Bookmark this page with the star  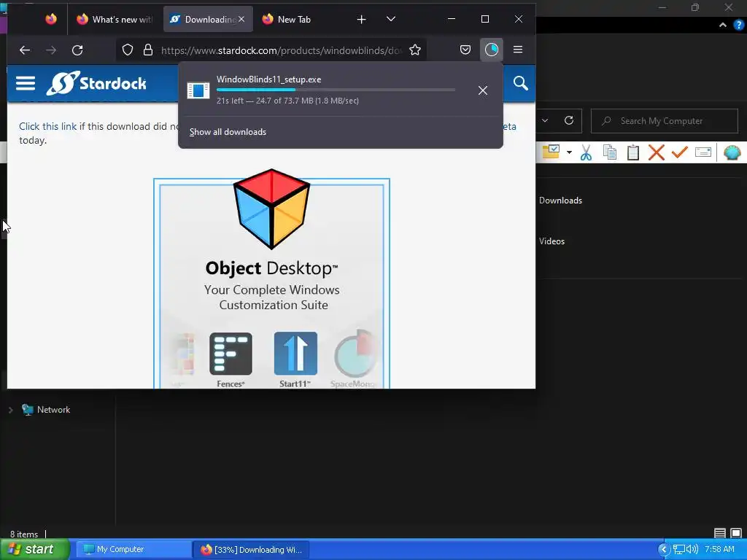coord(415,50)
